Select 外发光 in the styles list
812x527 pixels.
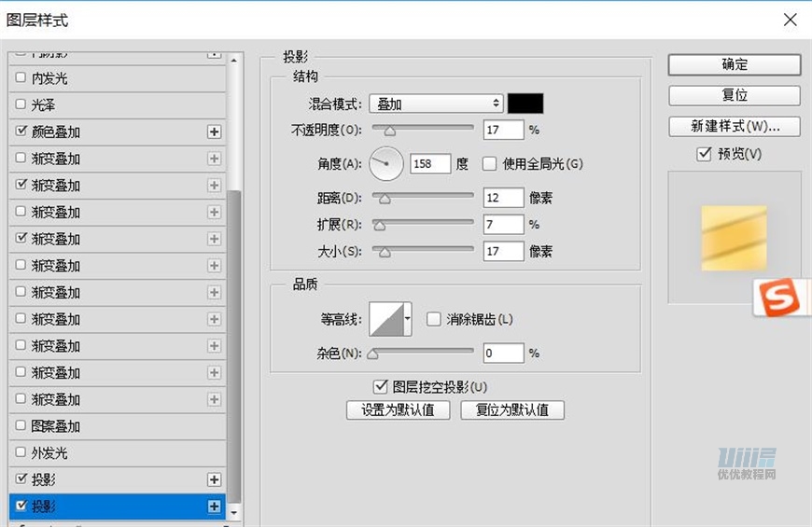pos(50,453)
